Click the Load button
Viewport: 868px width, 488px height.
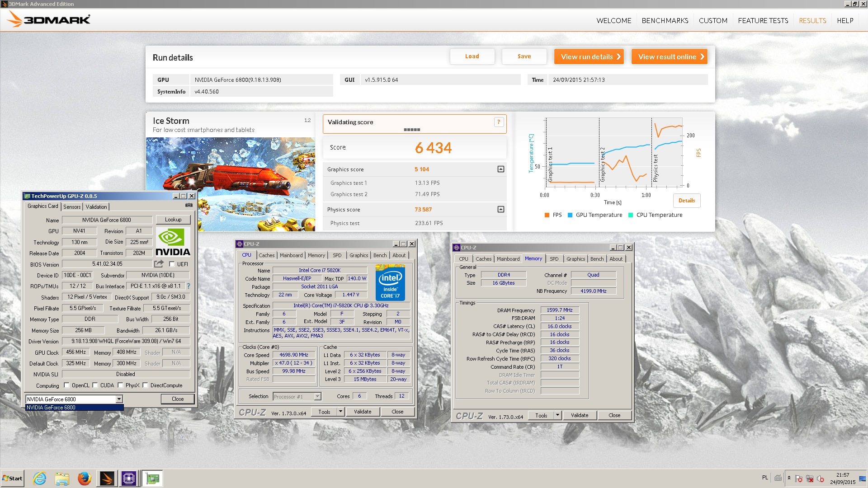tap(472, 56)
